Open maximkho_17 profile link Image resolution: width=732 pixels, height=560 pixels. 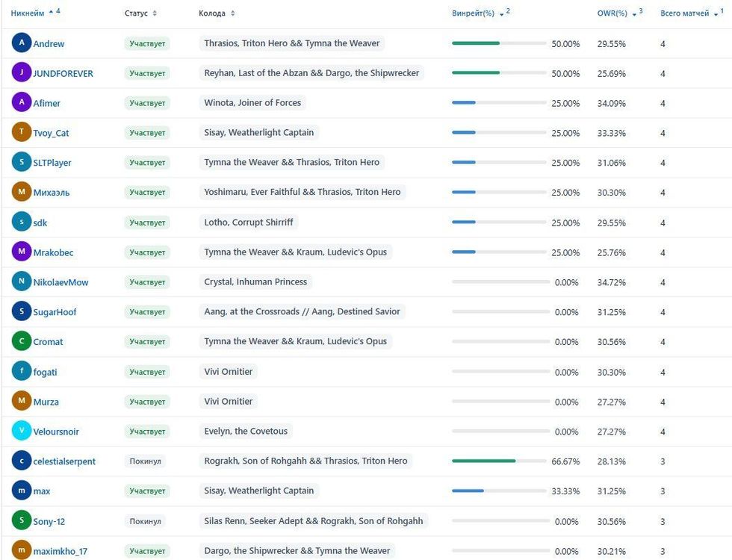tap(61, 551)
